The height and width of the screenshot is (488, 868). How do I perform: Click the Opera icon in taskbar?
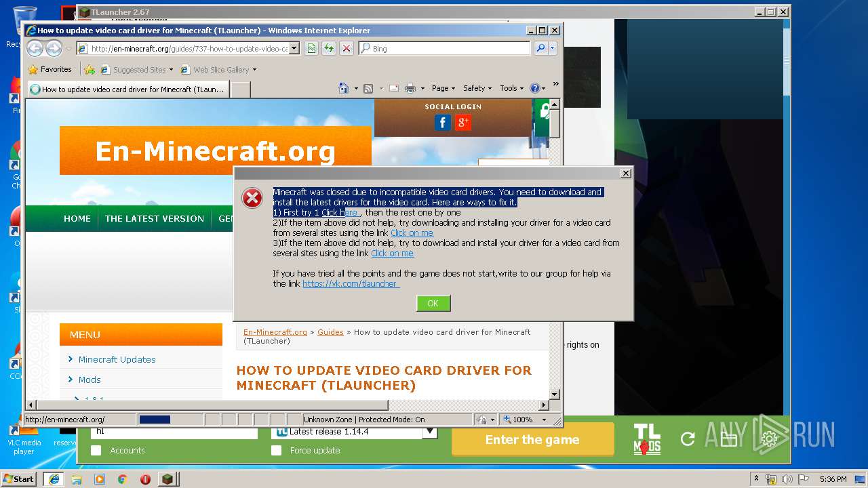[x=145, y=479]
